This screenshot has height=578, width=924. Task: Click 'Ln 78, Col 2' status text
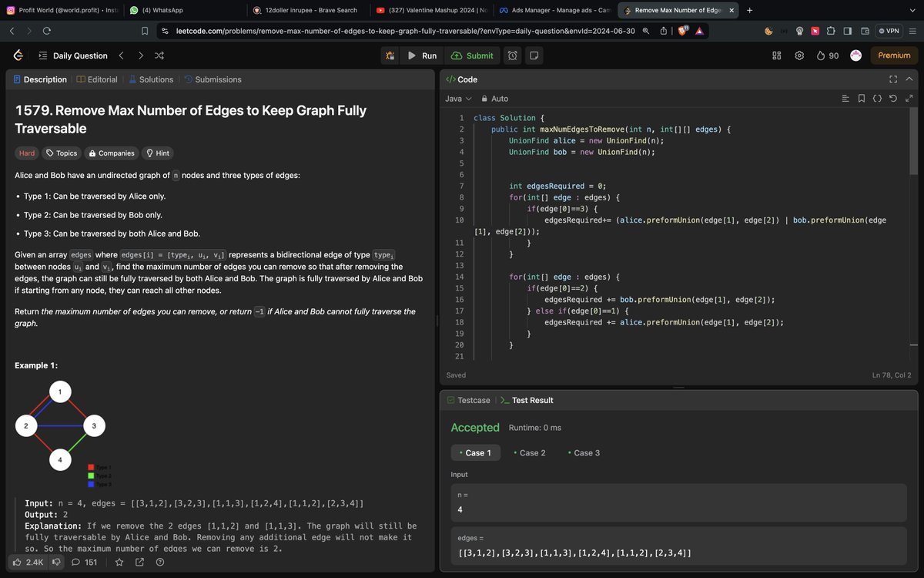(892, 375)
